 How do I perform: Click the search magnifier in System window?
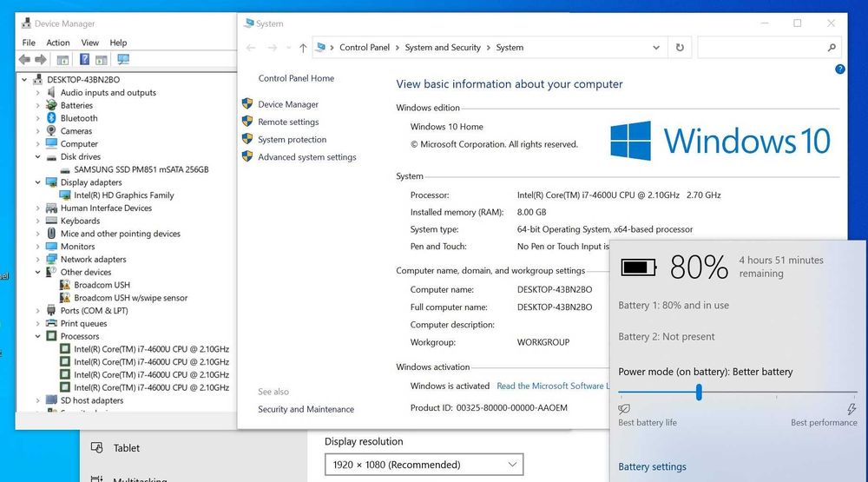[x=832, y=48]
